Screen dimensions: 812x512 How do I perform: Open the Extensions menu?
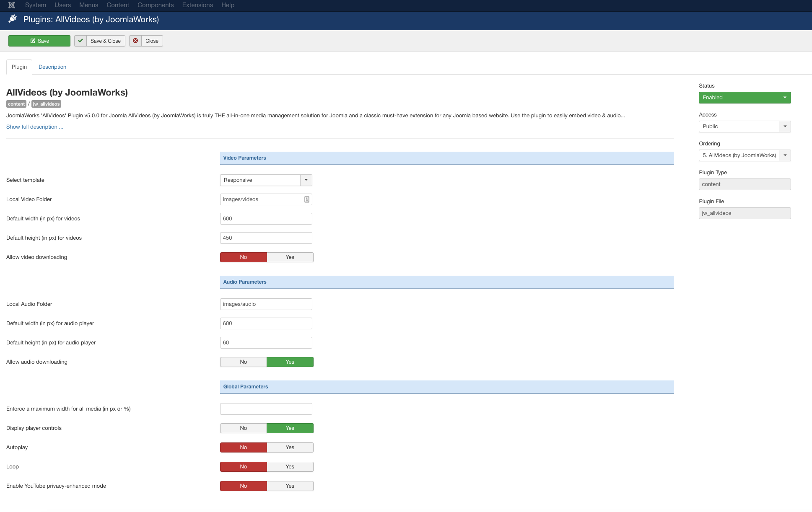pyautogui.click(x=197, y=5)
